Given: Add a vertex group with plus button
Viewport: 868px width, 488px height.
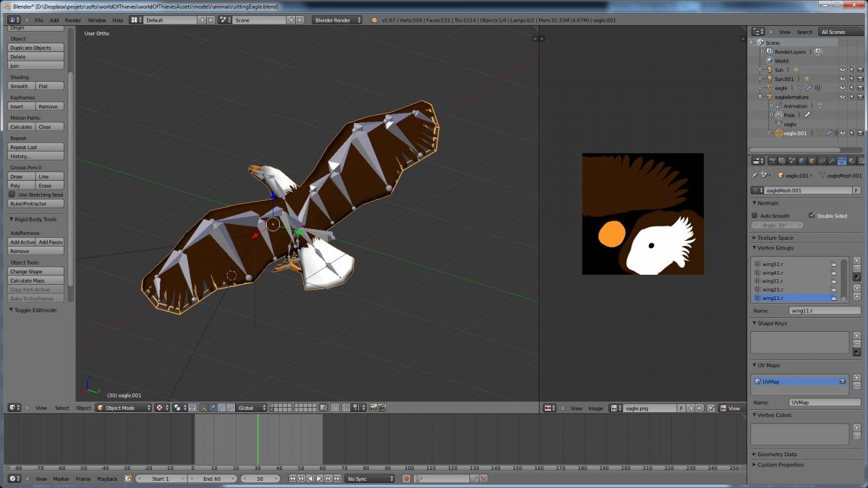Looking at the screenshot, I should [x=857, y=260].
